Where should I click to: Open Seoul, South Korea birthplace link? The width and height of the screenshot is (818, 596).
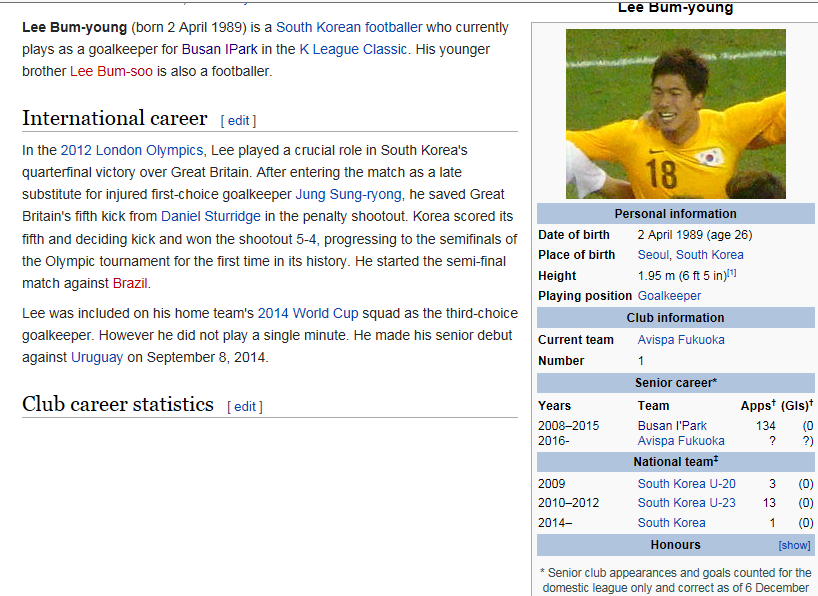(x=690, y=255)
